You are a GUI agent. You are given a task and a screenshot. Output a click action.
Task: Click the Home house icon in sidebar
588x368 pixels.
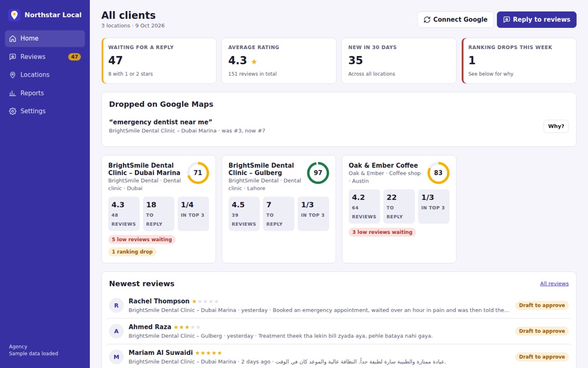pyautogui.click(x=13, y=38)
